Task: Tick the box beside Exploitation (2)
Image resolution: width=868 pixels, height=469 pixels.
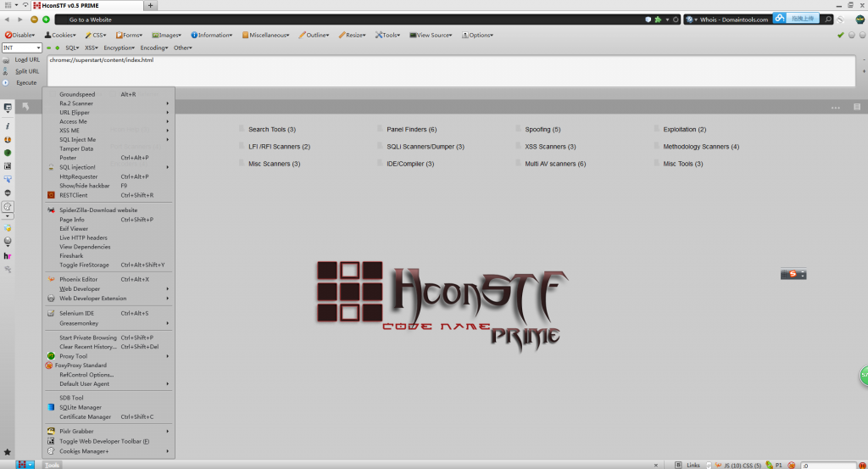Action: [x=657, y=128]
